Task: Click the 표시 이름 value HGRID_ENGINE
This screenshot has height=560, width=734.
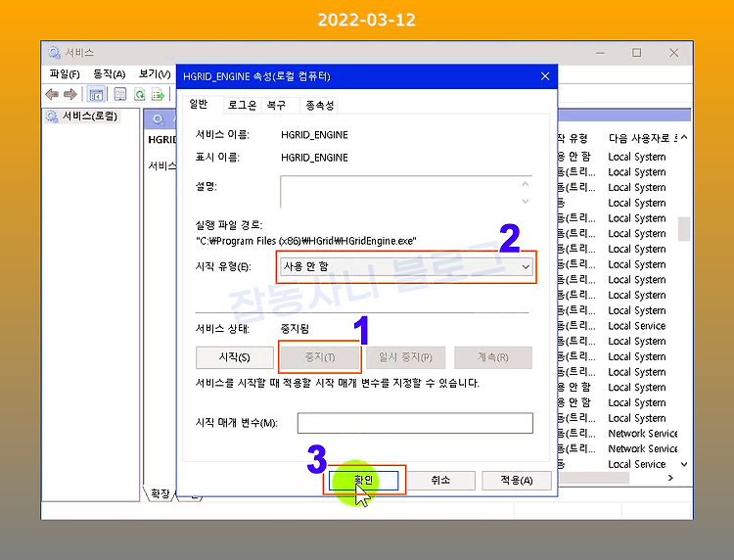Action: (314, 158)
